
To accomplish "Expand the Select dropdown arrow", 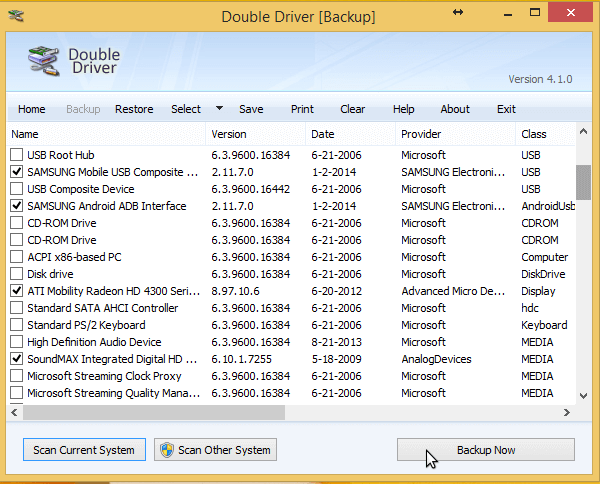I will [219, 109].
